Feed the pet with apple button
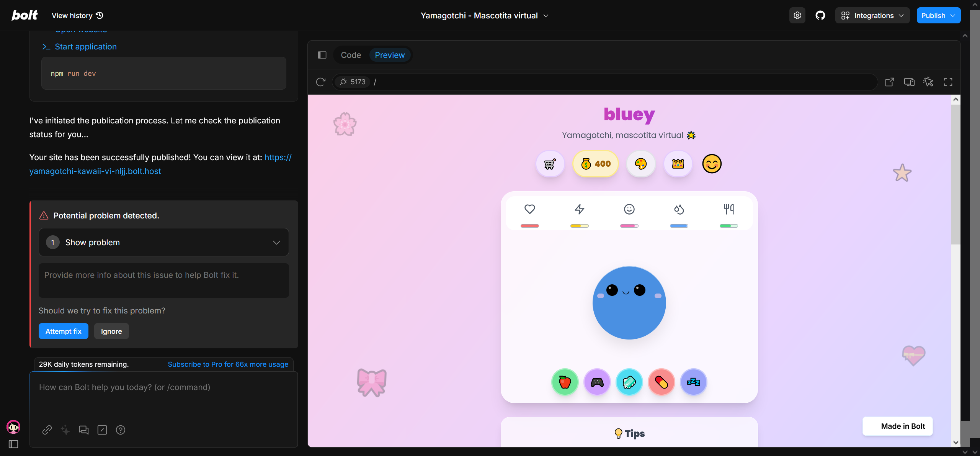 pyautogui.click(x=565, y=382)
